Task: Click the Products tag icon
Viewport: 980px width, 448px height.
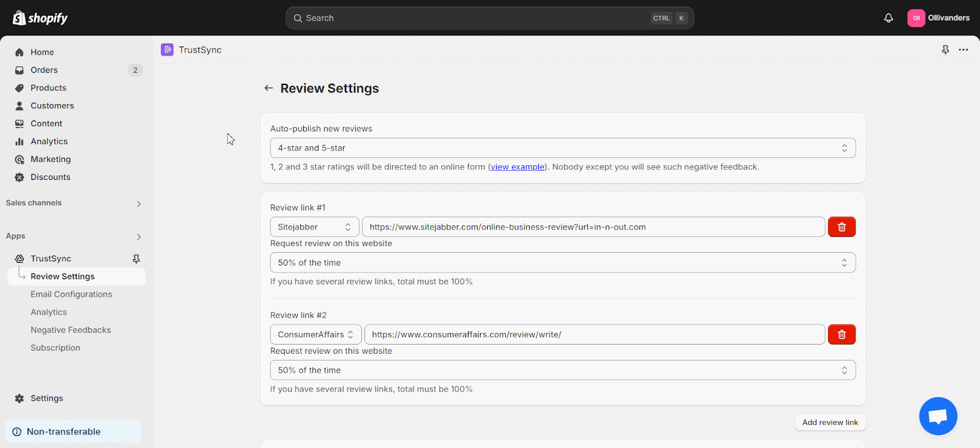Action: (20, 88)
